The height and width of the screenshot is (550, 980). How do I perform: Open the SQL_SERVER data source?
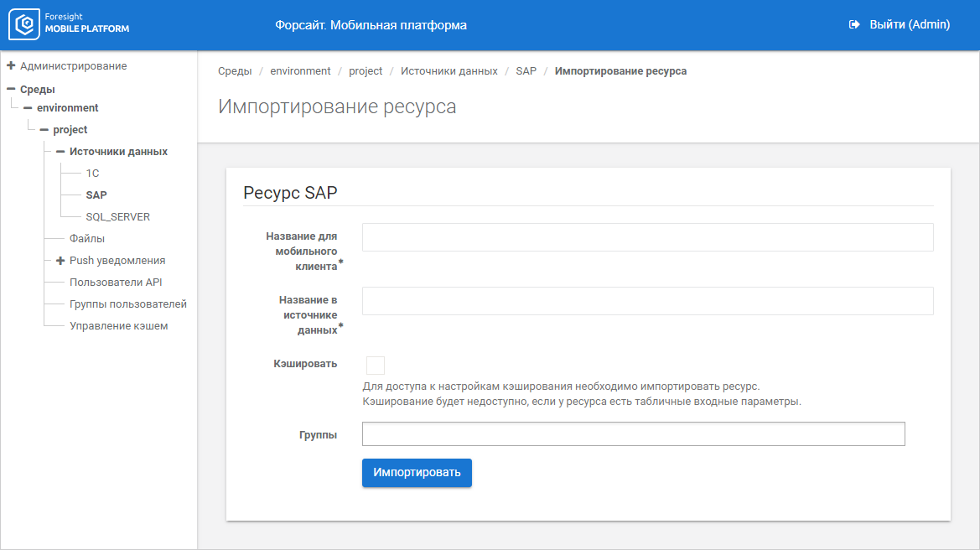point(117,217)
